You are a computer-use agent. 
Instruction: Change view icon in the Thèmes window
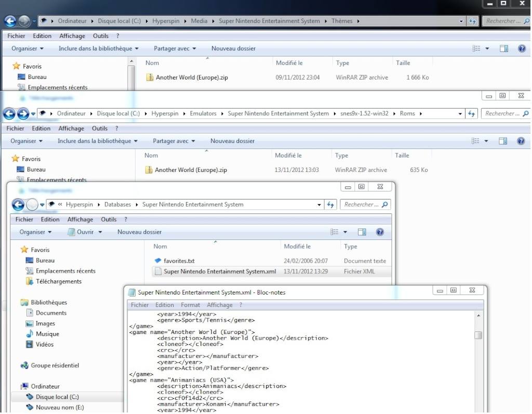(476, 48)
